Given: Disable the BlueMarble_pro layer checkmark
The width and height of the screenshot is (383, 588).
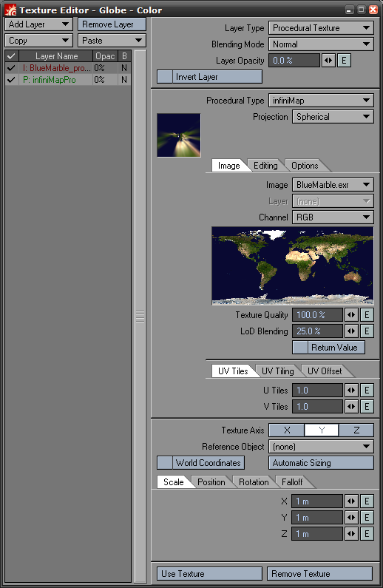Looking at the screenshot, I should tap(11, 68).
